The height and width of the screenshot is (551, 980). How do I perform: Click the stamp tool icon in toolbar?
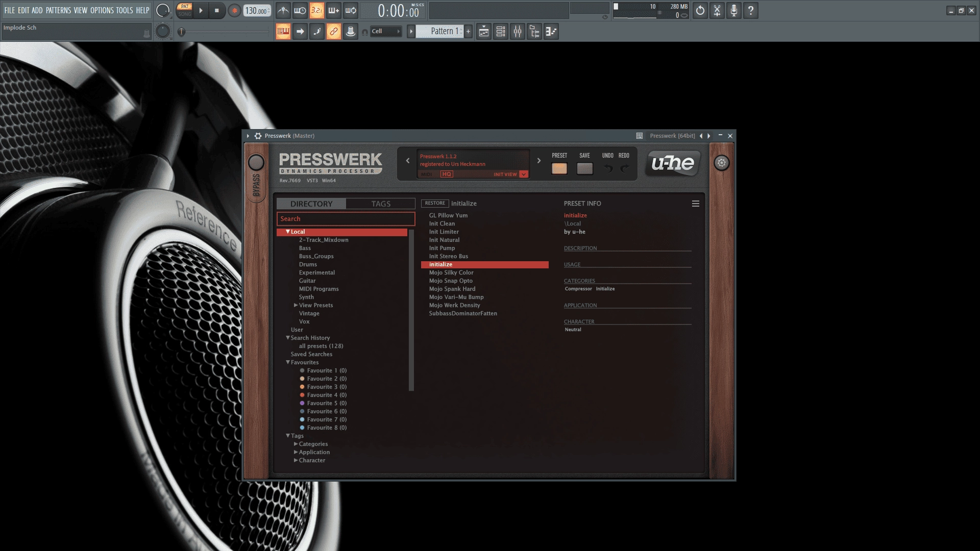351,32
